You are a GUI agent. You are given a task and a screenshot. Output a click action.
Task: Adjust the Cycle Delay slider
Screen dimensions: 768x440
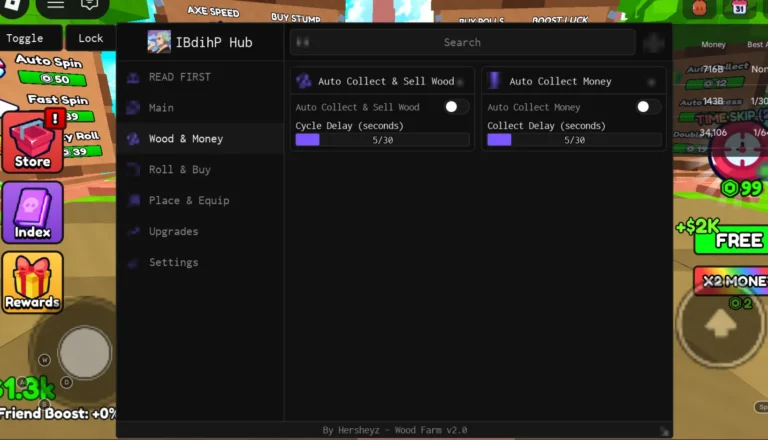(382, 140)
